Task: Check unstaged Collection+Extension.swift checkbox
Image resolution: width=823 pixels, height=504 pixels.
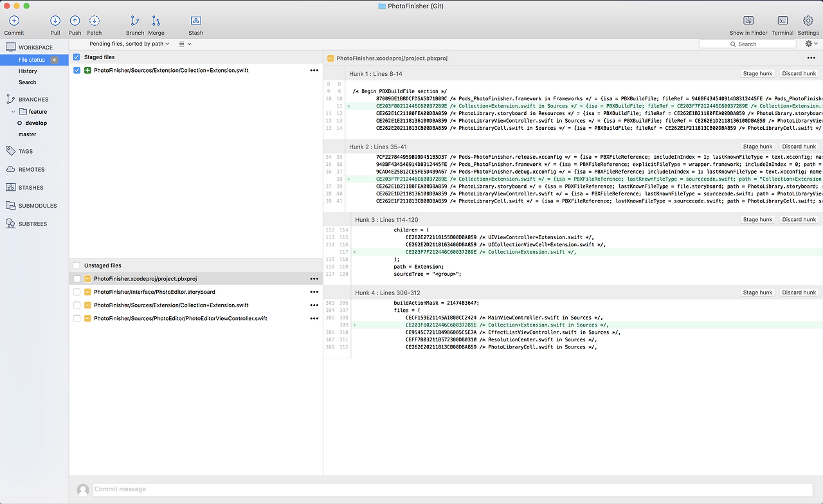Action: pyautogui.click(x=77, y=305)
